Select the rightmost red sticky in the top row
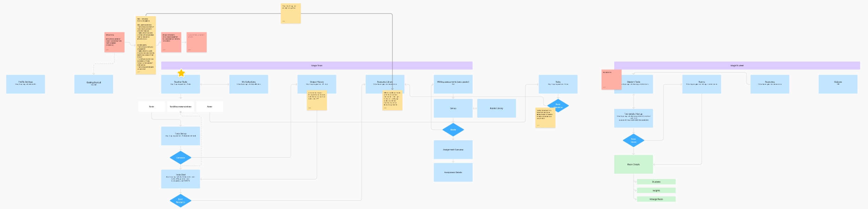 (x=197, y=42)
